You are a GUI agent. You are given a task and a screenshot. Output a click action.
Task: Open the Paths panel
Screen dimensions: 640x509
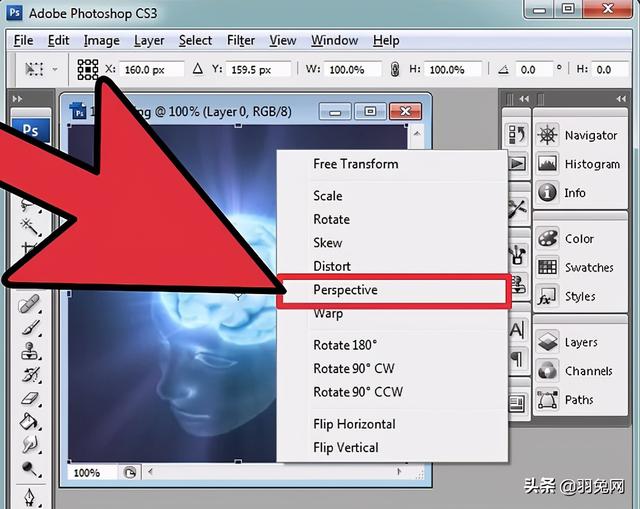point(565,399)
